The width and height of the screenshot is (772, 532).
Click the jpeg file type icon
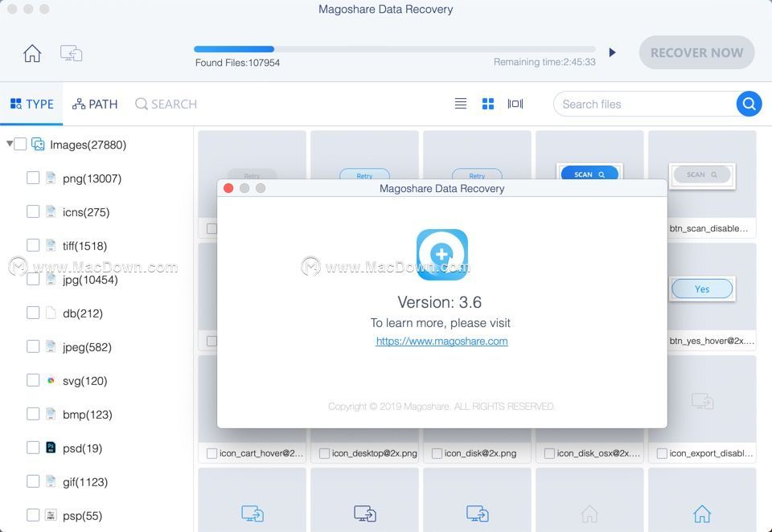51,346
